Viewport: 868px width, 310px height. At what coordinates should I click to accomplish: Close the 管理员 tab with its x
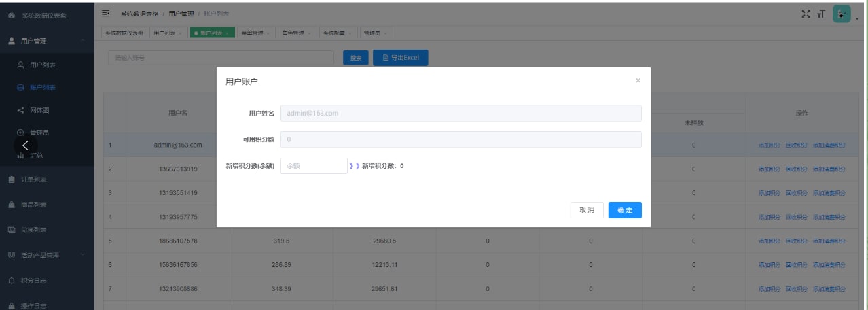point(385,33)
